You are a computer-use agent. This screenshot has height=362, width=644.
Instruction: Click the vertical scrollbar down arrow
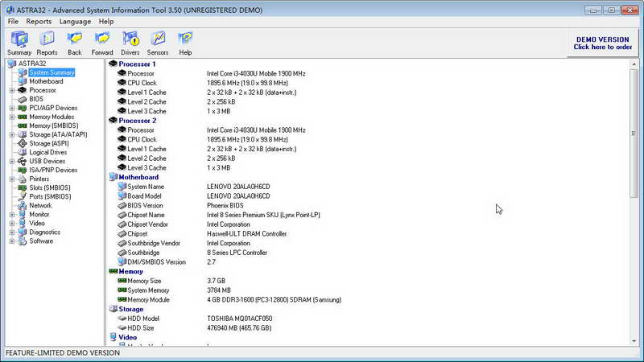634,341
